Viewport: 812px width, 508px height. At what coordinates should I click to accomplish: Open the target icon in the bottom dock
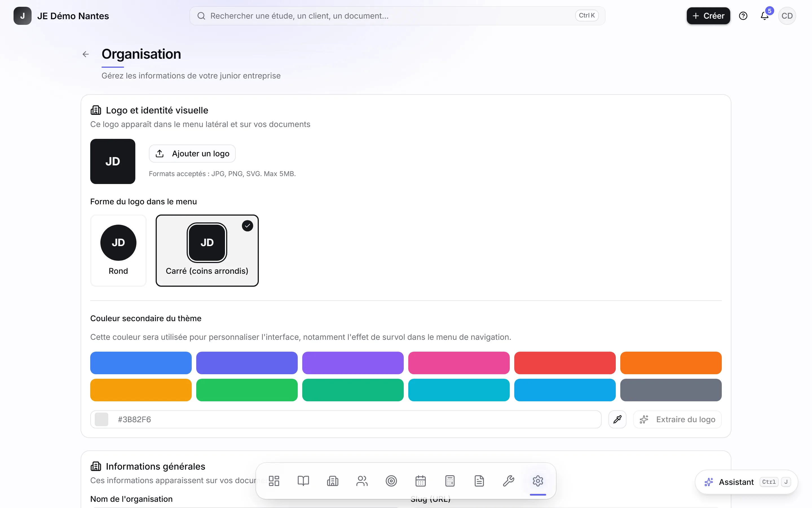[391, 481]
